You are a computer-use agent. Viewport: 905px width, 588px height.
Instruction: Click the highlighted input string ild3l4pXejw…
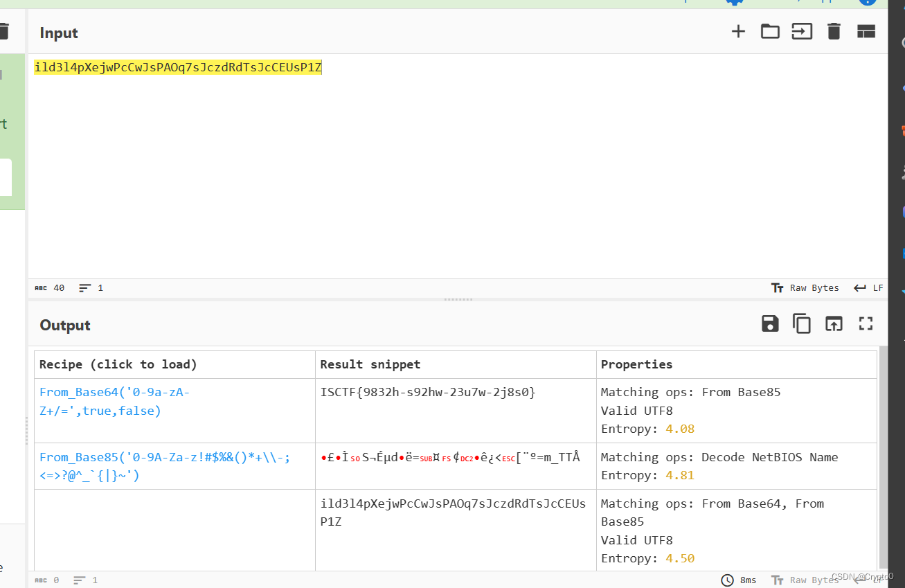[x=178, y=67]
